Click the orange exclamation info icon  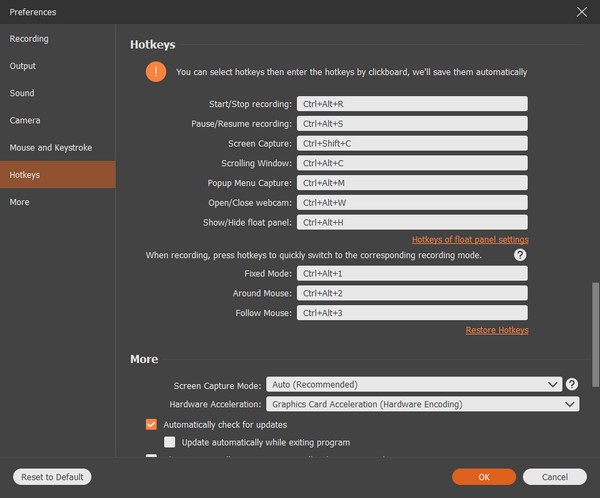[155, 72]
